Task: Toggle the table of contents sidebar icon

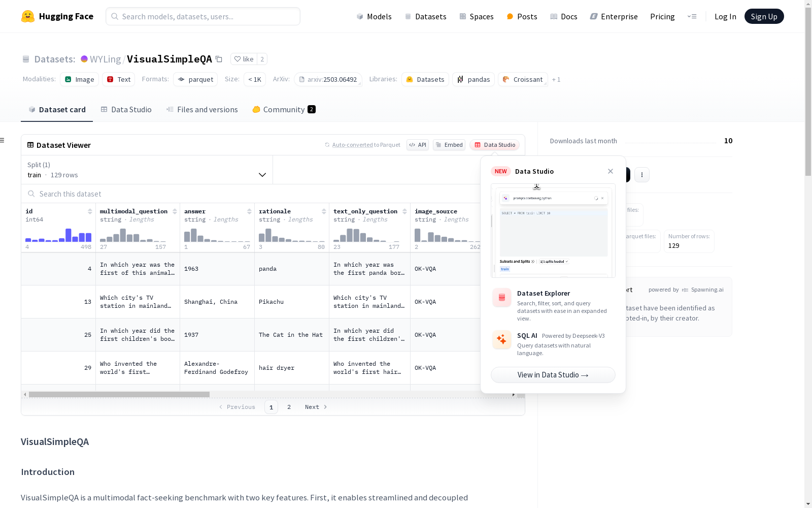Action: tap(3, 140)
